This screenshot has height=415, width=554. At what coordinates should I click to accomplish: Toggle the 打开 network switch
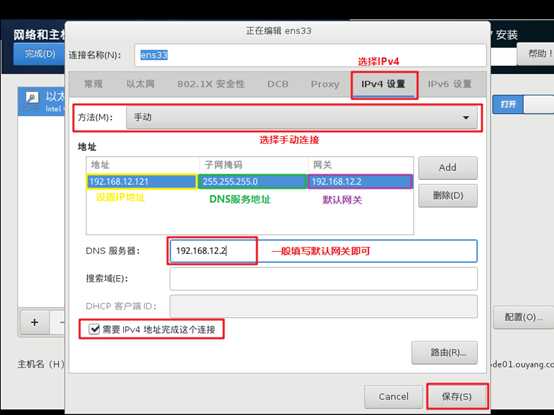coord(523,104)
